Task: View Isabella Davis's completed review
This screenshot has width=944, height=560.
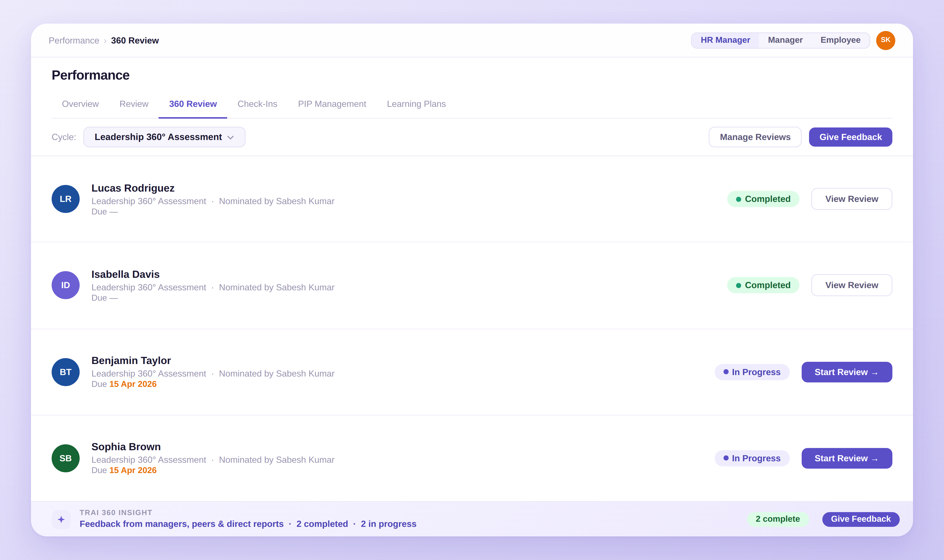Action: [x=852, y=285]
